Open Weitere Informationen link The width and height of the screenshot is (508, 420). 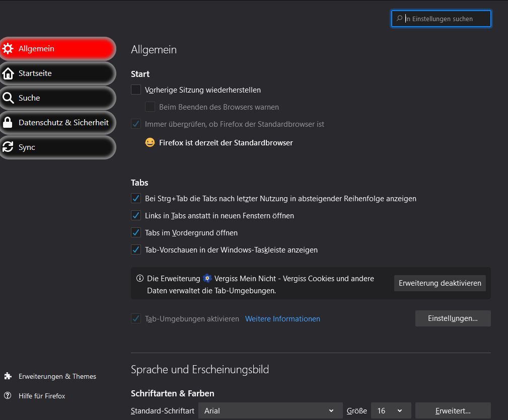(x=282, y=319)
